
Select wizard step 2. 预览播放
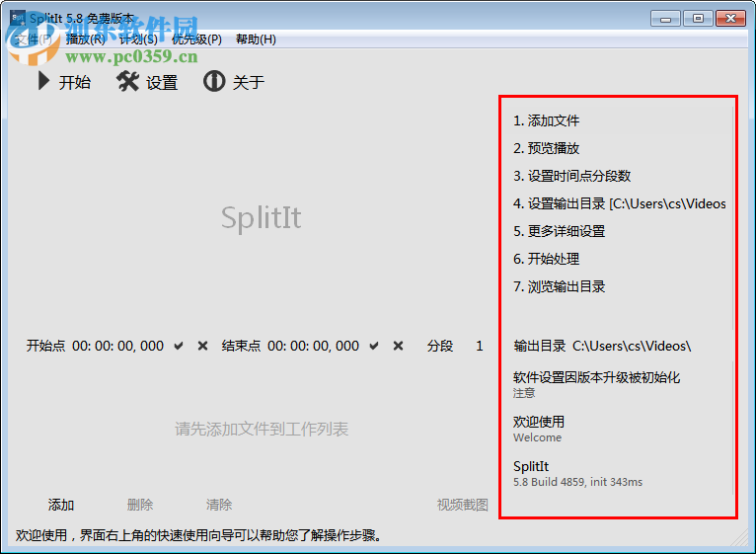[546, 148]
